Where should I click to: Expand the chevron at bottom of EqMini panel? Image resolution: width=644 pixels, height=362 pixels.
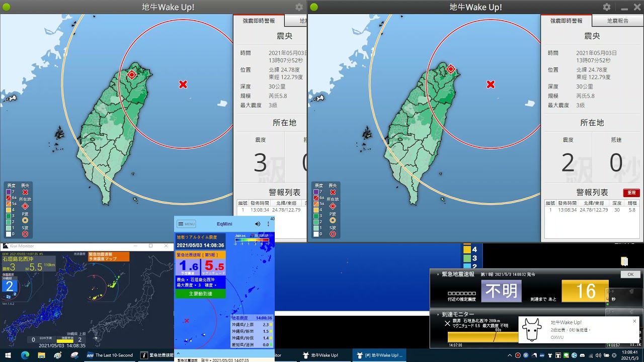[x=178, y=353]
